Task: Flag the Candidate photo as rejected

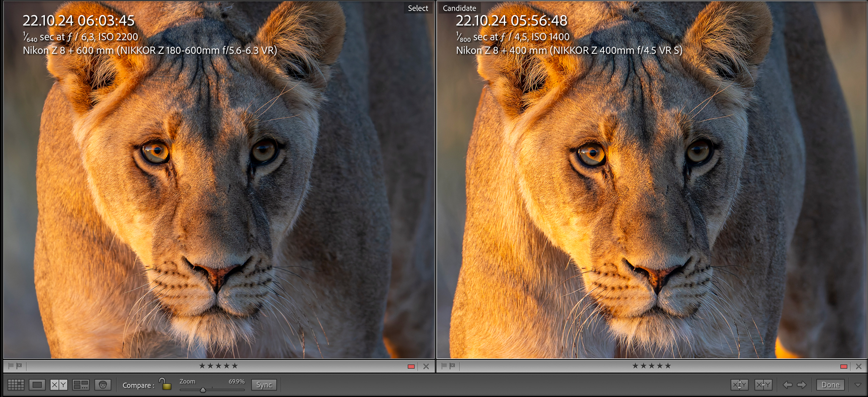Action: (452, 366)
